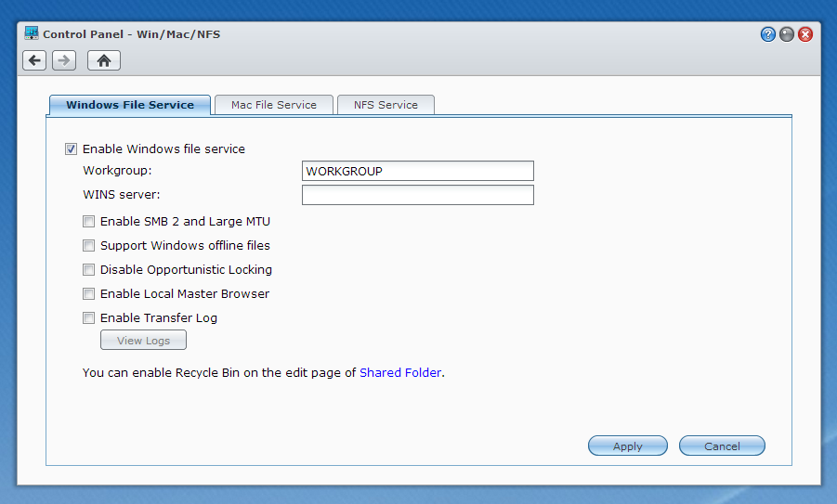Go forward with the right arrow button

(x=64, y=60)
